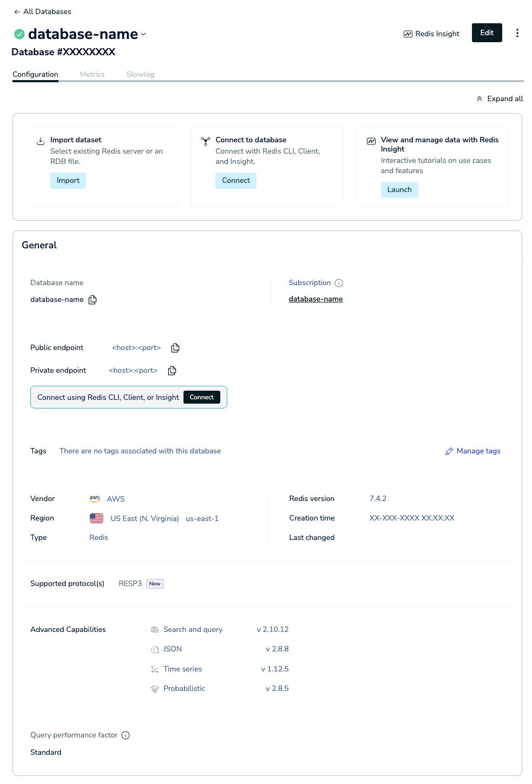Image resolution: width=532 pixels, height=784 pixels.
Task: Open the database-name dropdown chevron
Action: coord(143,34)
